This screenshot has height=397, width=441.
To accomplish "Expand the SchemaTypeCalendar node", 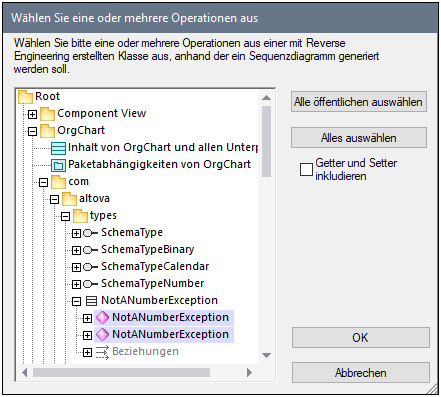I will 76,267.
